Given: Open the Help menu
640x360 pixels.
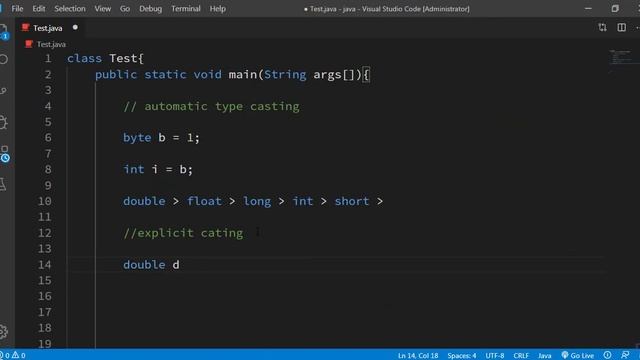Looking at the screenshot, I should (218, 9).
